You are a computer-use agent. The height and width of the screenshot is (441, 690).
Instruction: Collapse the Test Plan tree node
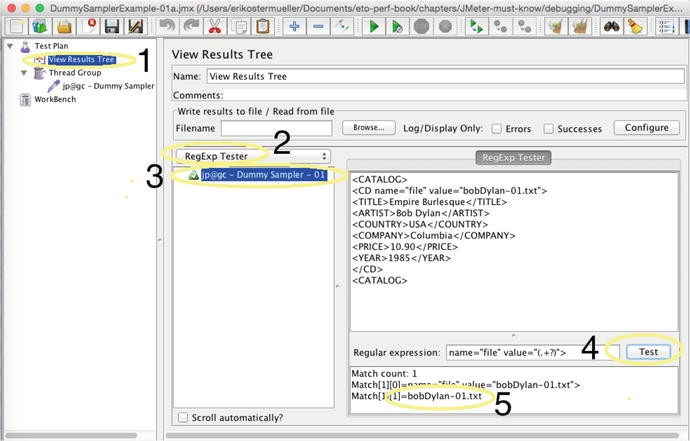(10, 46)
